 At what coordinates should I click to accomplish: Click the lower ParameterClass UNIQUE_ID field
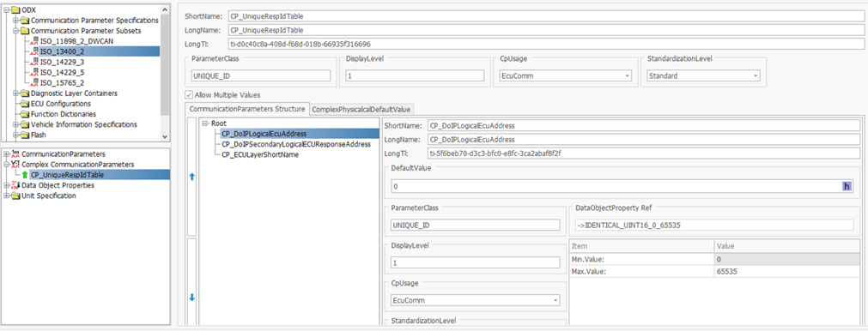(476, 225)
